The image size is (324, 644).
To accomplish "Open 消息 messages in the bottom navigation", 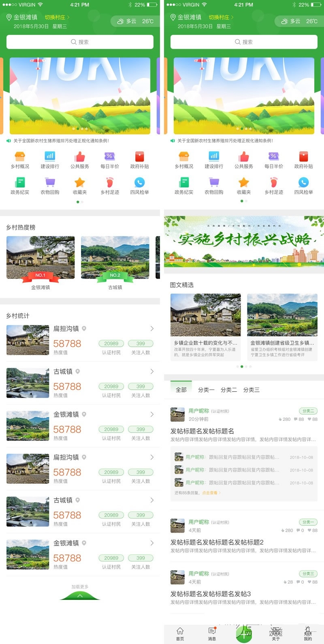I will (212, 633).
